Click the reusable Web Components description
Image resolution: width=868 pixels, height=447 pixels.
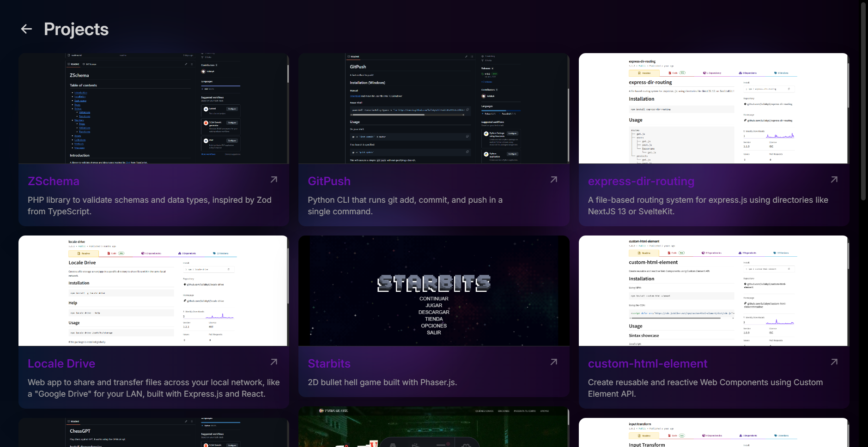click(705, 388)
